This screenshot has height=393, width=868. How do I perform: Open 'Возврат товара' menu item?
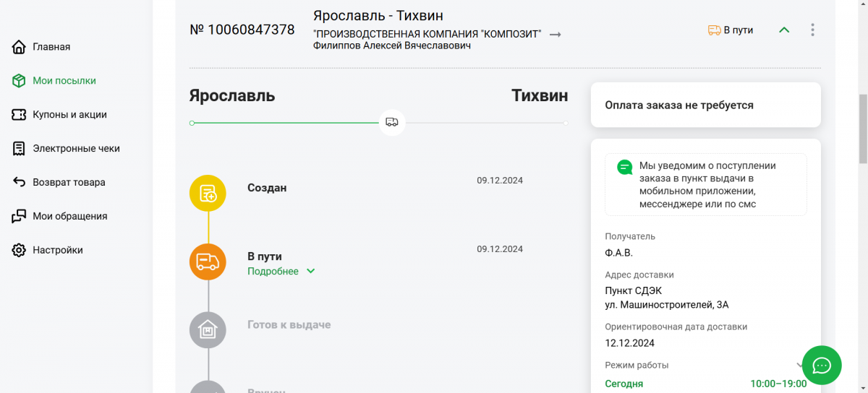tap(69, 183)
